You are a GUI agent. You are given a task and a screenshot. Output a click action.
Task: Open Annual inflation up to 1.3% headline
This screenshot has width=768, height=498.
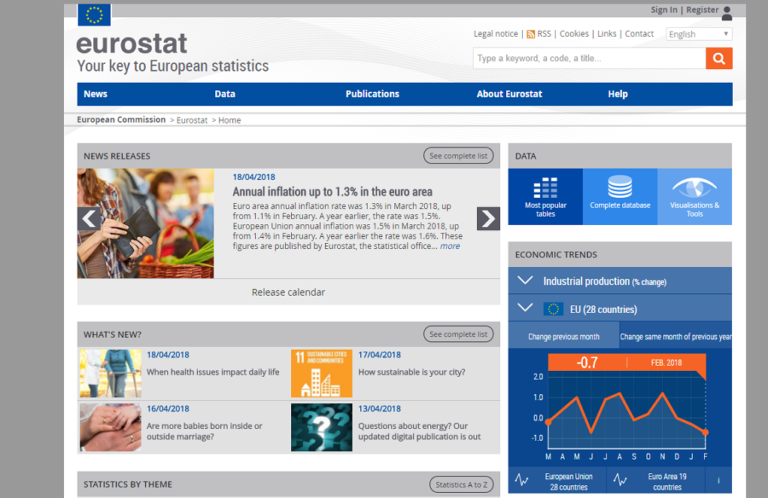[332, 191]
